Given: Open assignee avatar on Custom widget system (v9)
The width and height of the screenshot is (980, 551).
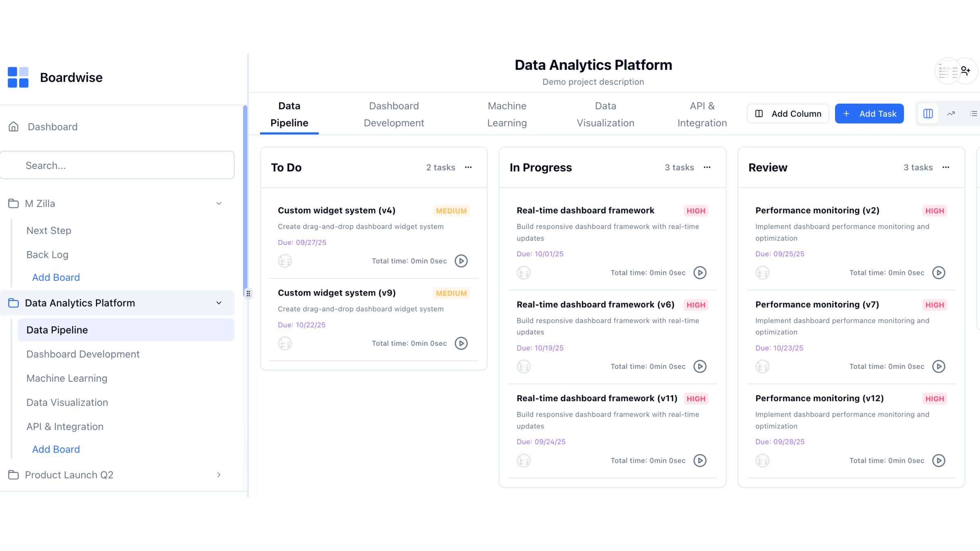Looking at the screenshot, I should click(285, 343).
